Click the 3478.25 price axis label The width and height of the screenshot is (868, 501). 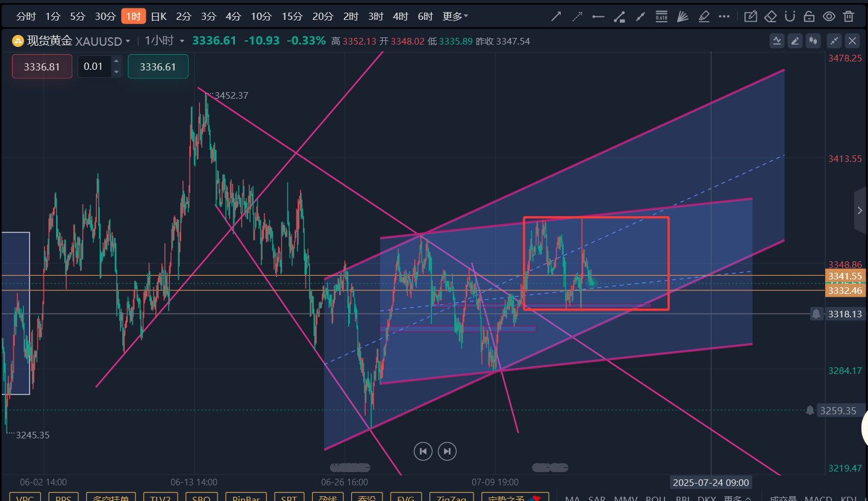pos(845,58)
